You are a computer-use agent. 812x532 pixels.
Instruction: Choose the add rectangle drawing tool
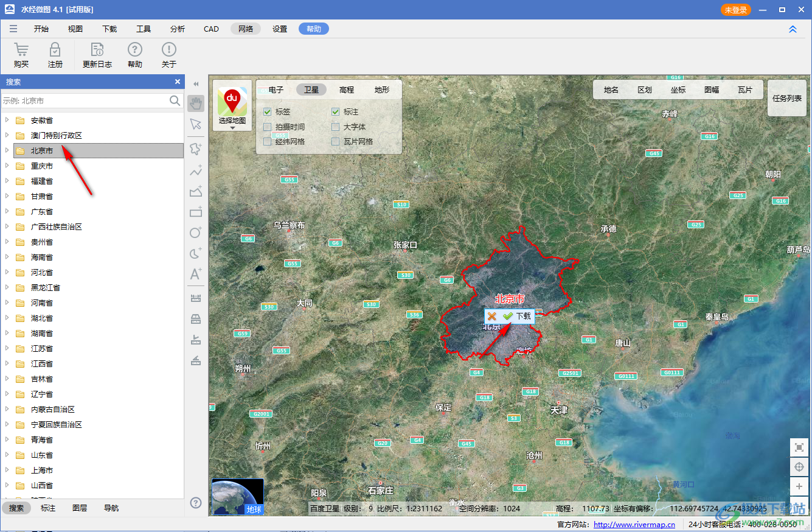click(196, 212)
